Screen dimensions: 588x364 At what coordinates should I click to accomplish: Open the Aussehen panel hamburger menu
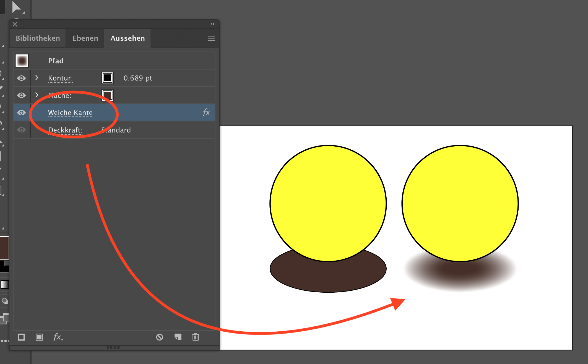pos(211,38)
